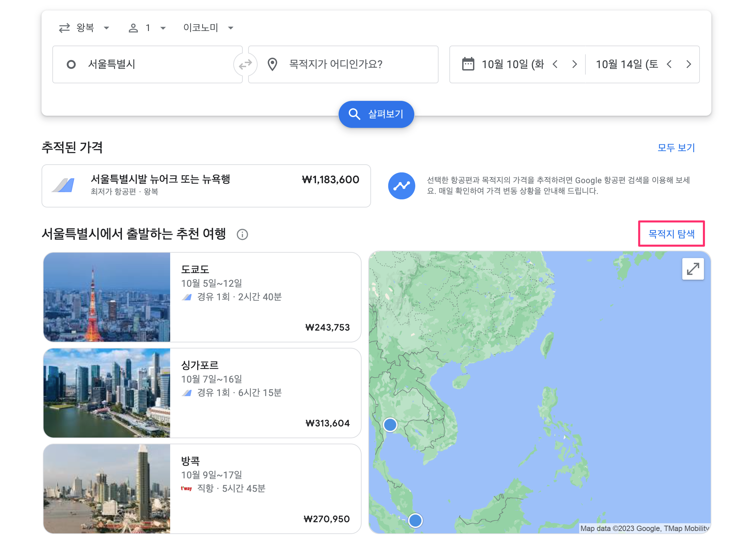Go back one return date using left chevron
Screen dimensions: 736x560
(x=669, y=64)
